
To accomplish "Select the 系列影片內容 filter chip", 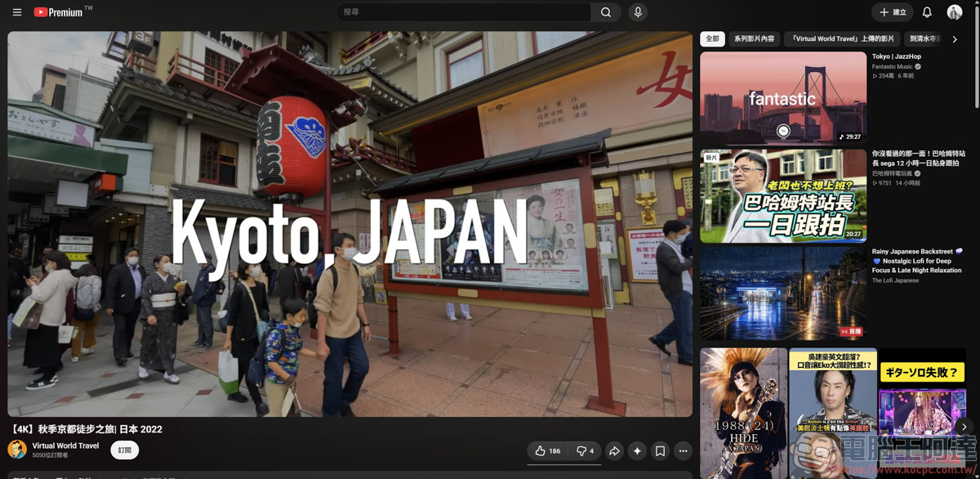I will pos(754,39).
